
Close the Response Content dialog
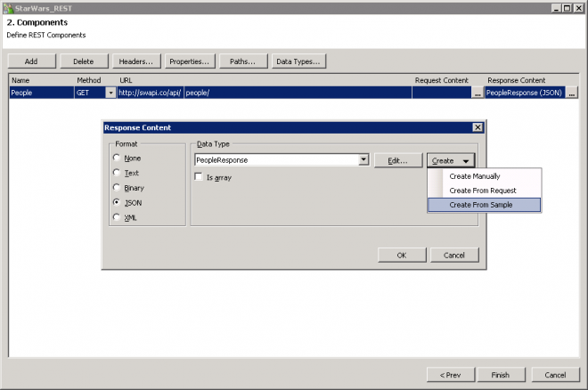(478, 127)
